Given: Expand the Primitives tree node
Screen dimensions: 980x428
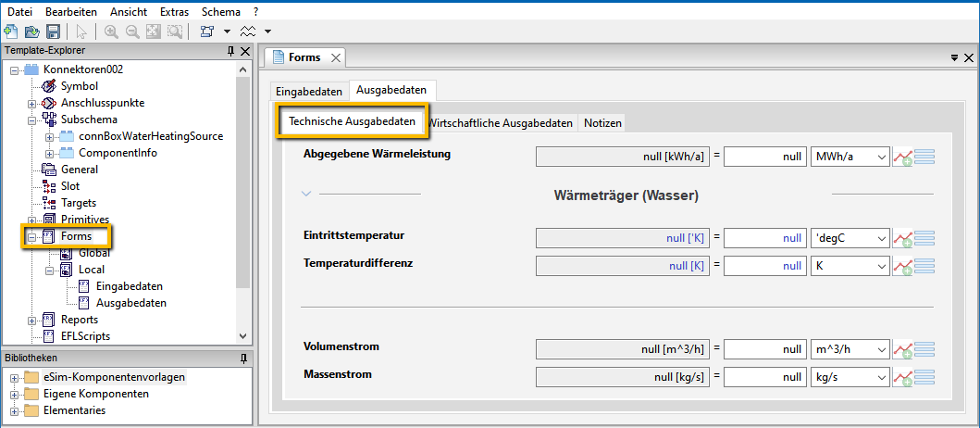Looking at the screenshot, I should [x=31, y=220].
